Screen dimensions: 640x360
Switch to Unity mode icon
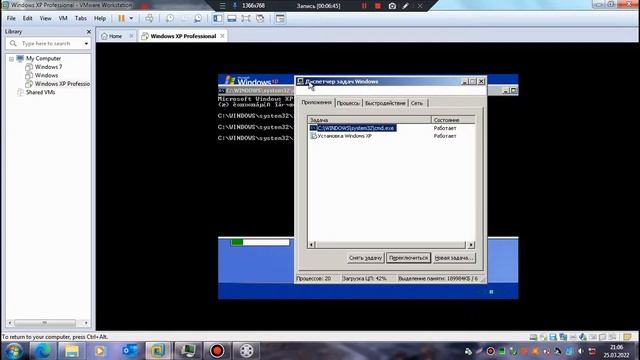point(260,18)
